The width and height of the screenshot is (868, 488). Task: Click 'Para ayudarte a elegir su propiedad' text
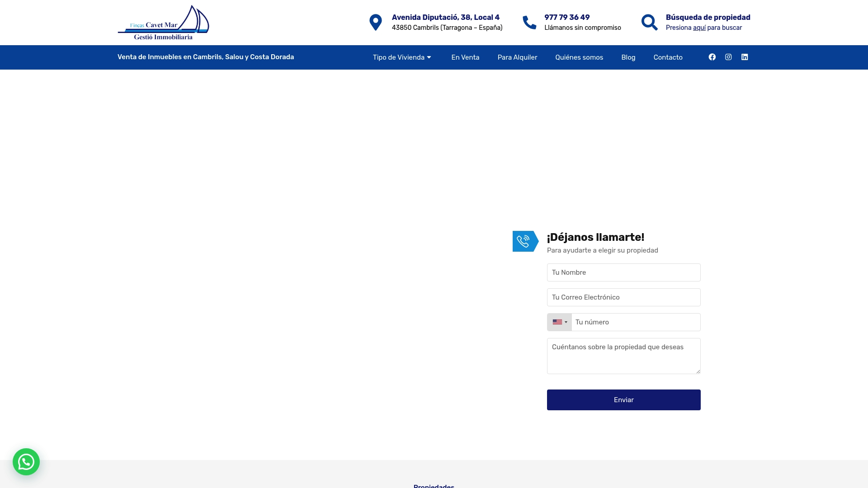603,250
